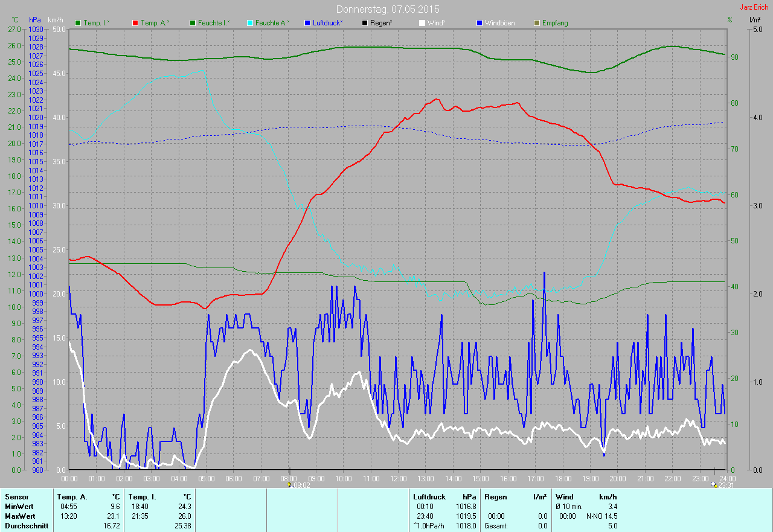The width and height of the screenshot is (773, 532).
Task: Click the white Wind* legend square
Action: pos(422,23)
